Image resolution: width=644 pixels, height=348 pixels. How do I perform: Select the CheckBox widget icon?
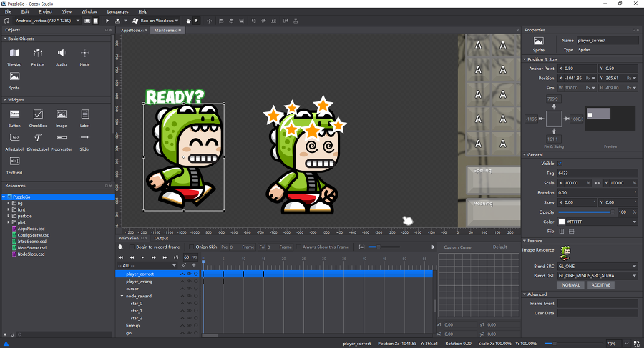[38, 114]
